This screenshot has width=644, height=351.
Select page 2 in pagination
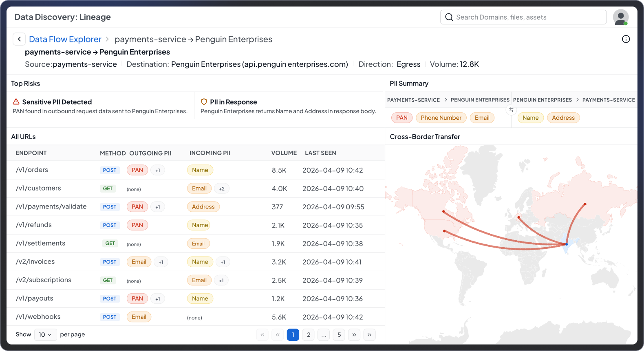pyautogui.click(x=309, y=335)
